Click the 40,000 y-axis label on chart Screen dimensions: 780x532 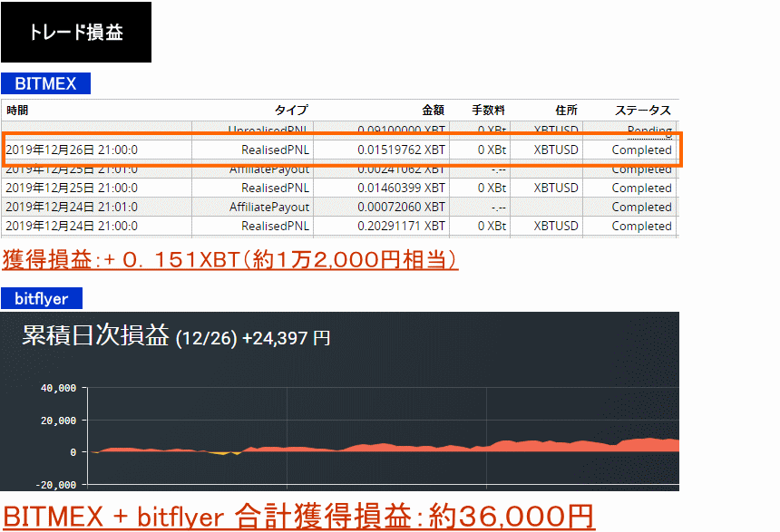[x=59, y=389]
